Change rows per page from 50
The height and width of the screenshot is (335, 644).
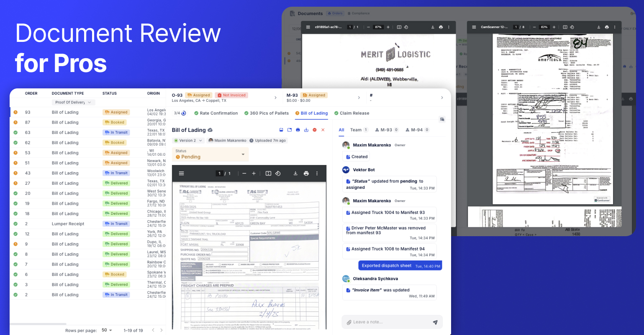click(107, 330)
